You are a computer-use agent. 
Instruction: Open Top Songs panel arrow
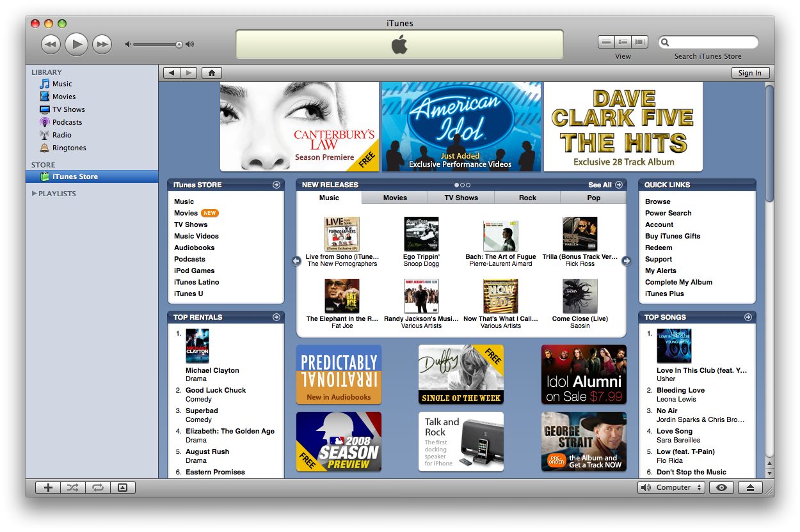coord(748,317)
